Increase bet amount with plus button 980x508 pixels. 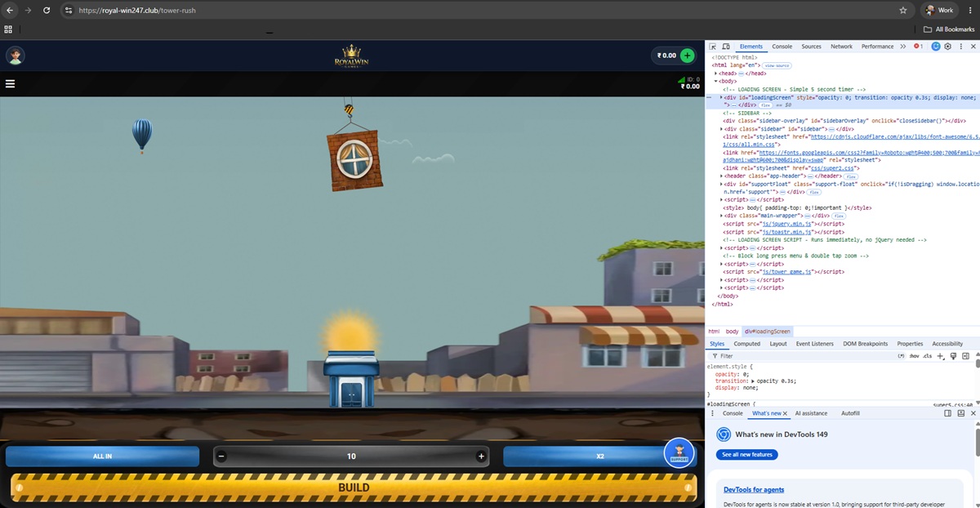point(481,457)
